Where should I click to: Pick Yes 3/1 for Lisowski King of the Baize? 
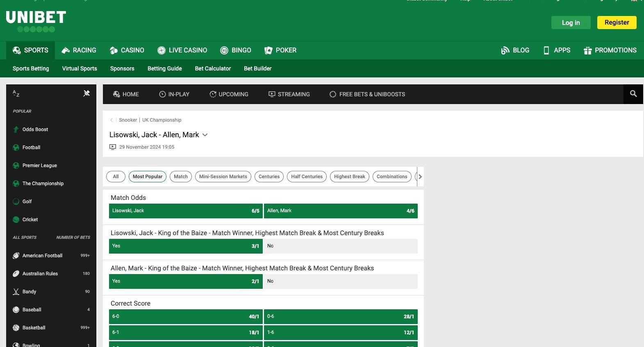186,246
